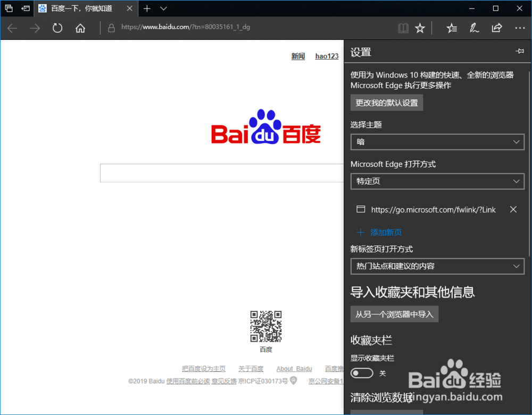
Task: Go back to previous page
Action: pyautogui.click(x=12, y=28)
